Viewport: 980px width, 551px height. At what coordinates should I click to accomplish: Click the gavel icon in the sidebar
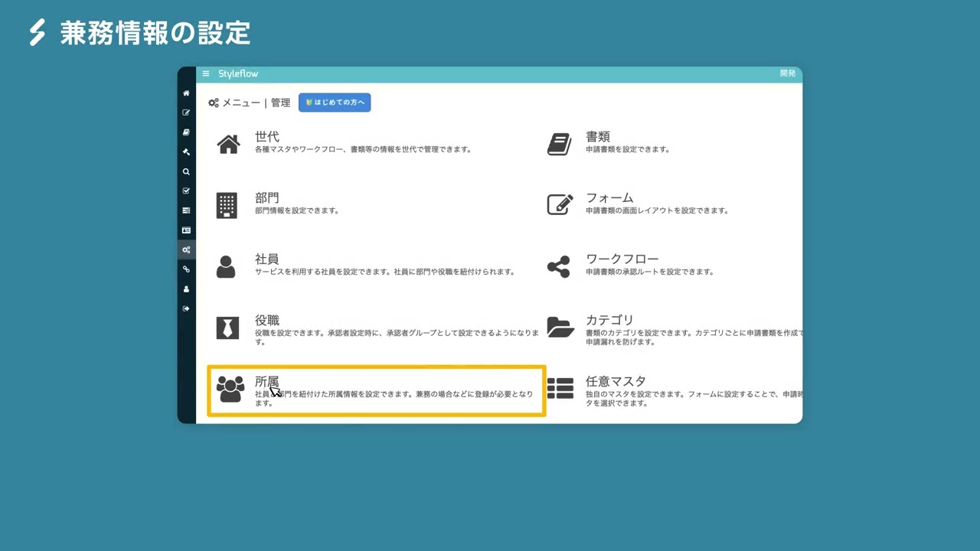[186, 152]
